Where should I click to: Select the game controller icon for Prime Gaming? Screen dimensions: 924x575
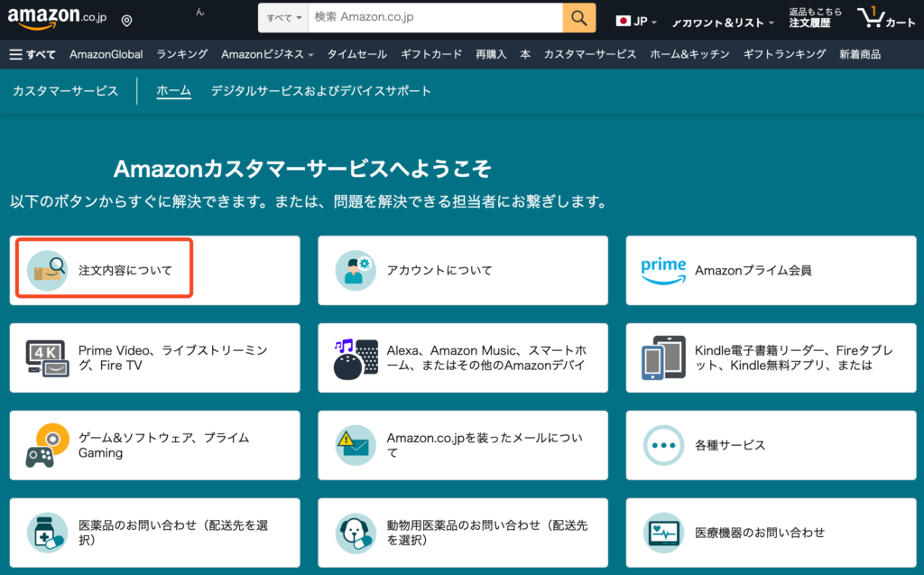pos(47,445)
